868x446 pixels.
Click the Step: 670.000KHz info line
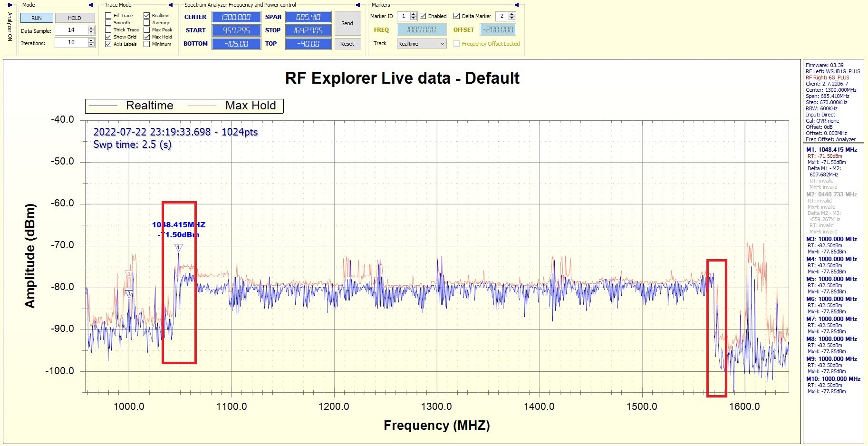pyautogui.click(x=827, y=103)
